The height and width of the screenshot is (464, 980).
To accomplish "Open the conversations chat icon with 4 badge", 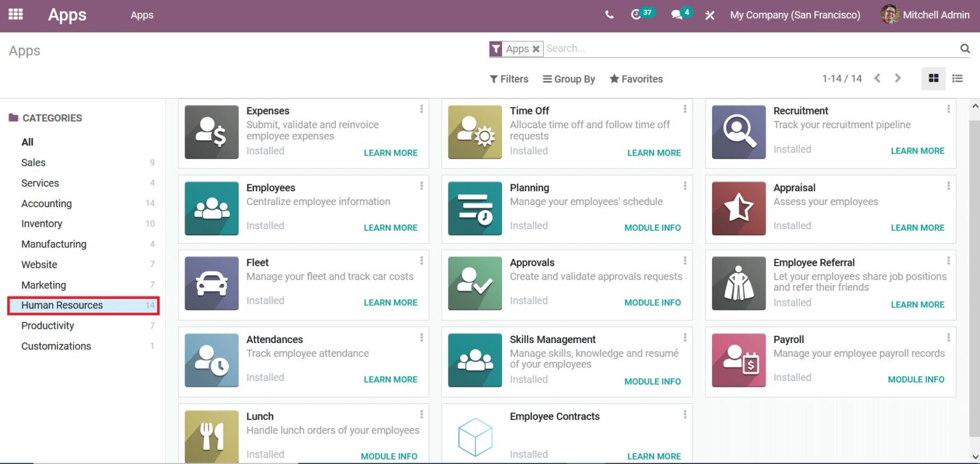I will tap(677, 15).
